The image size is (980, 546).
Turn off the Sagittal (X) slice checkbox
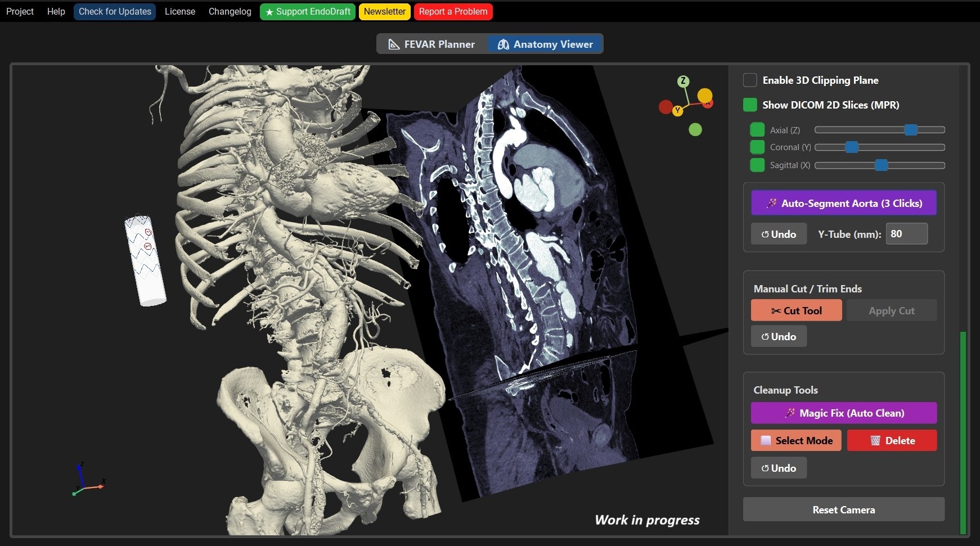click(757, 165)
